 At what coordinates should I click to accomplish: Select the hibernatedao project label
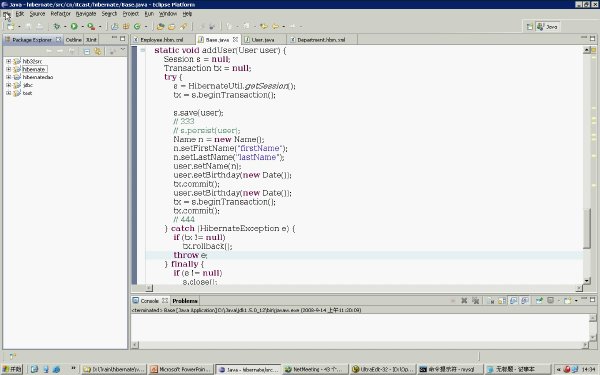coord(38,77)
